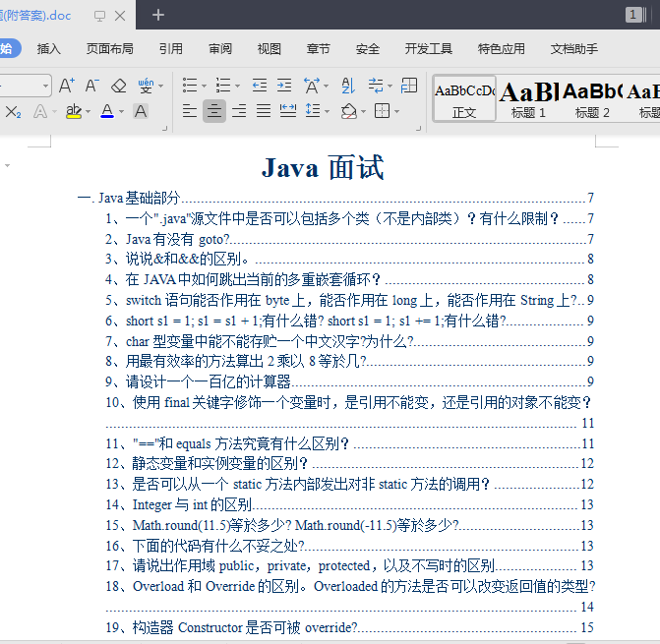
Task: Apply the yellow text highlight color
Action: pyautogui.click(x=72, y=111)
